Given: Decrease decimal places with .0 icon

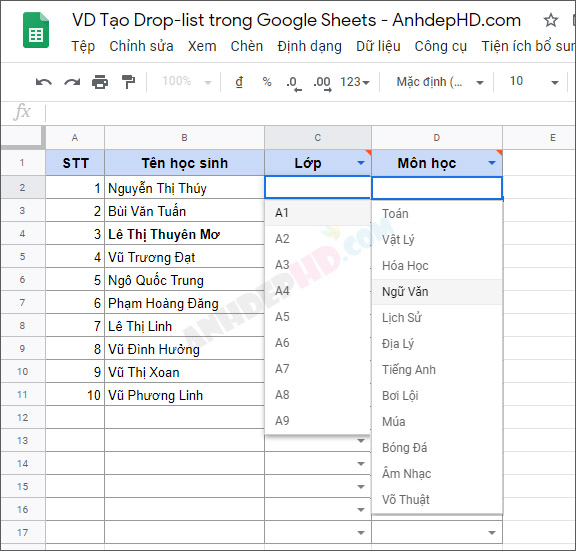Looking at the screenshot, I should [294, 83].
